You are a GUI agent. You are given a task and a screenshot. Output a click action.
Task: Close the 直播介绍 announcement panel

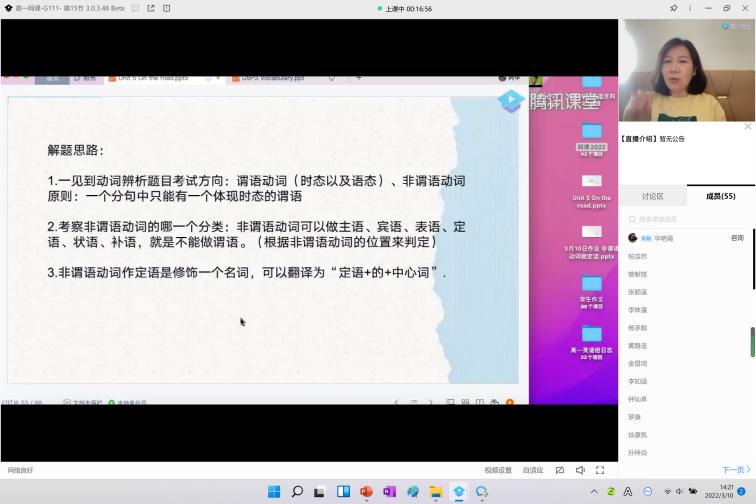pos(747,127)
